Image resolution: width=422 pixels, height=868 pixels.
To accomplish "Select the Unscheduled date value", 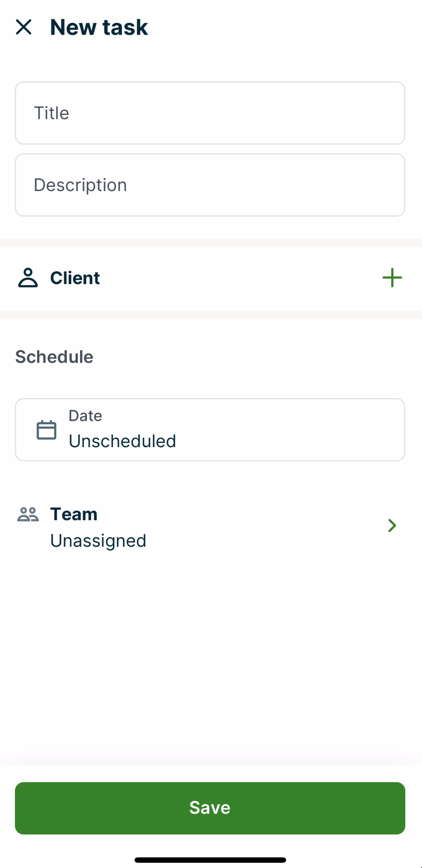I will 122,441.
